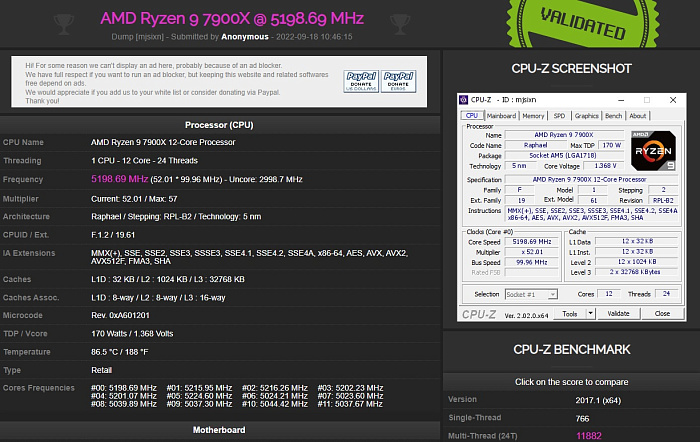Click the core #05 frequency 5224.60 MHz
The image size is (700, 442).
pos(199,396)
